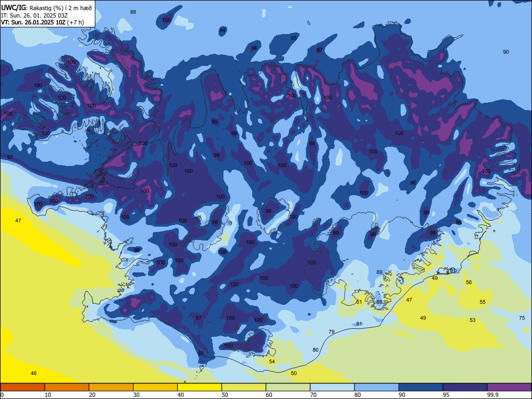Click the '90' humidity value in the northeast sea
This screenshot has height=399, width=532.
click(x=506, y=52)
